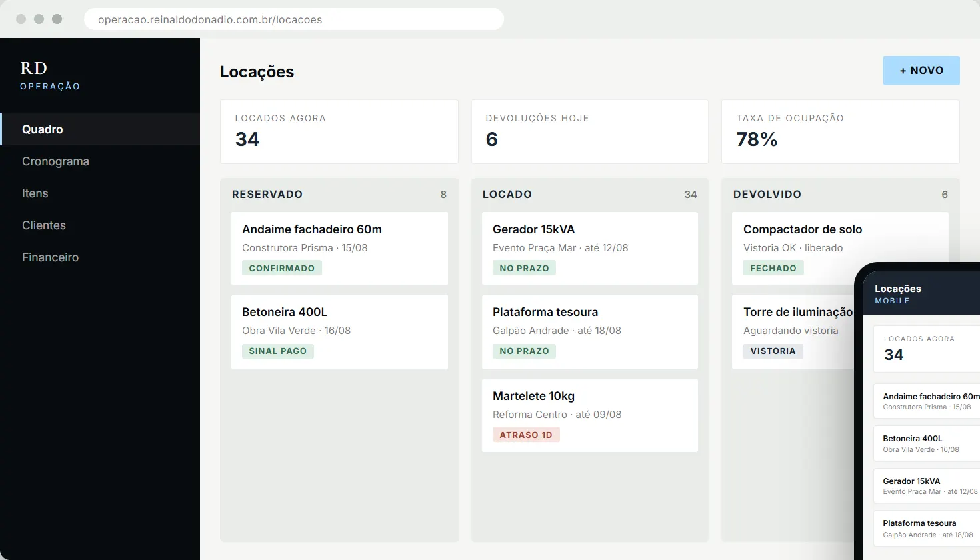Open Andaime fachadeiro 60m in the mobile preview
Image resolution: width=980 pixels, height=560 pixels.
point(927,401)
